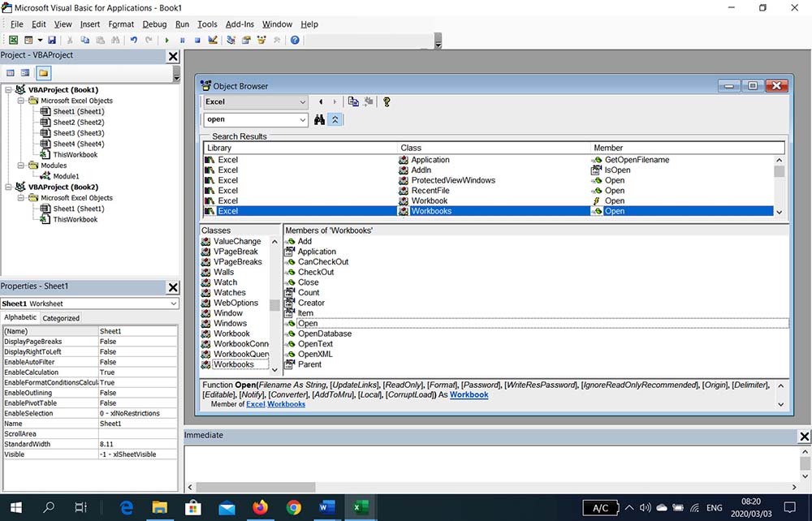Click Copy to Clipboard icon in Object Browser
The image size is (812, 521).
(353, 102)
